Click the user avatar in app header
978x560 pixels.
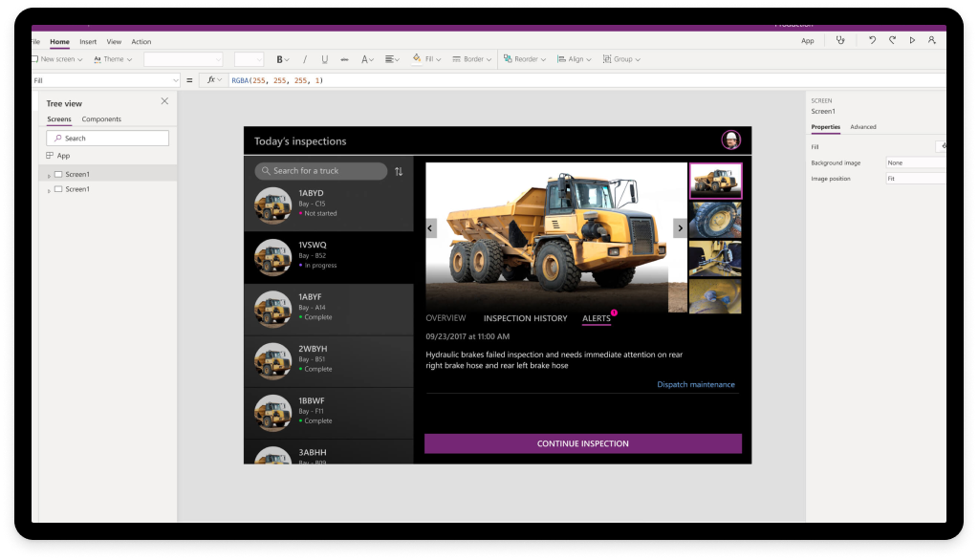click(731, 140)
